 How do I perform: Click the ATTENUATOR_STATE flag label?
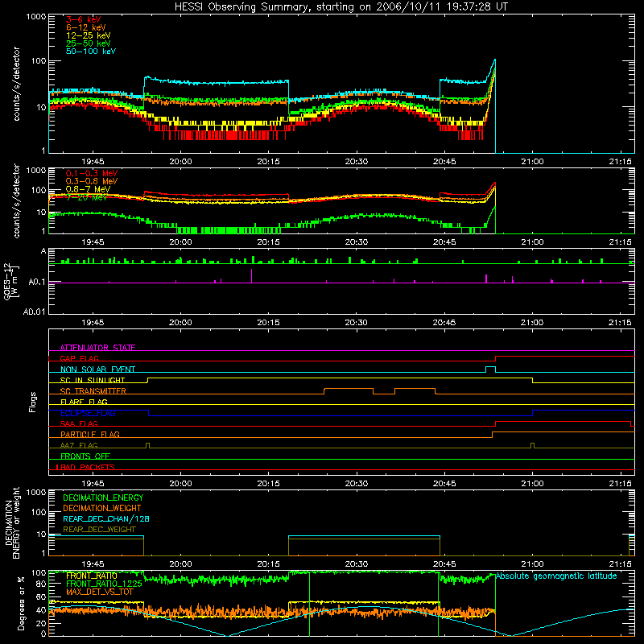(97, 348)
